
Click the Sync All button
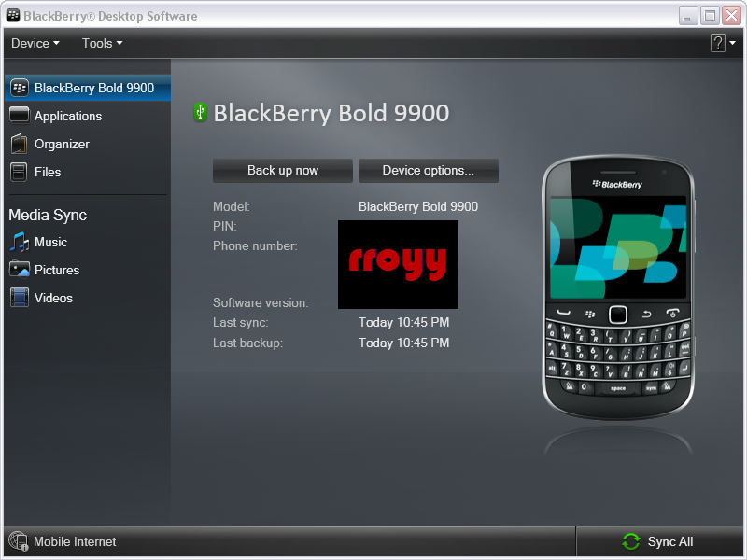pos(666,541)
